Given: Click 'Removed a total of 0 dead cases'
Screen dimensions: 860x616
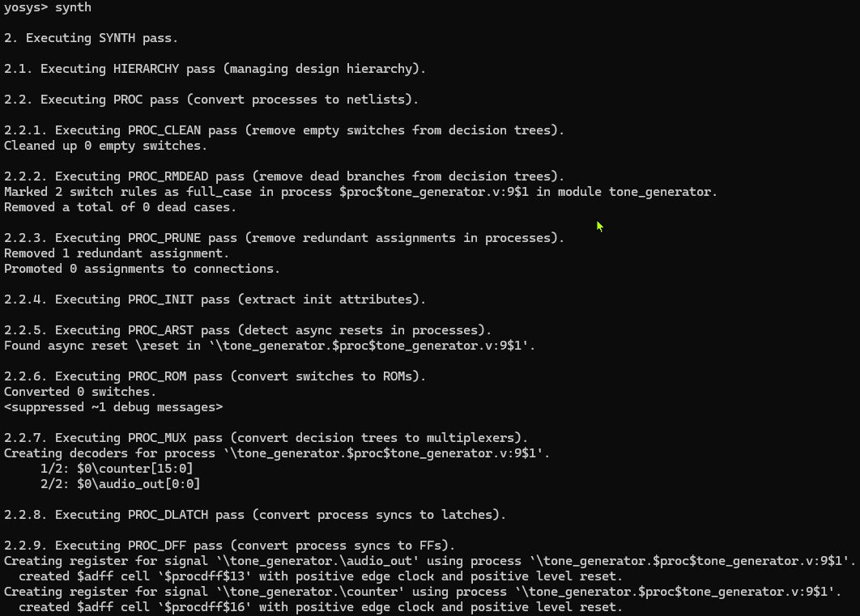Looking at the screenshot, I should [120, 207].
